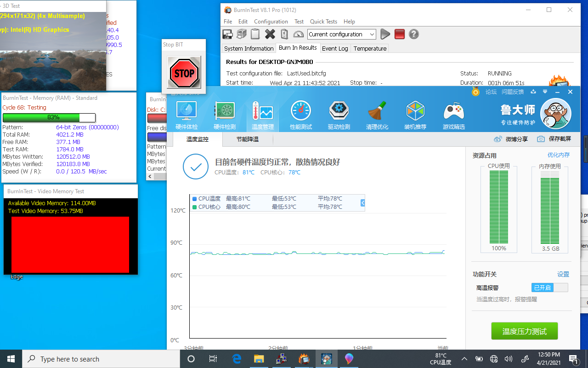Click the BurnInTest help question mark icon
Screen dimensions: 588x368
pyautogui.click(x=414, y=34)
